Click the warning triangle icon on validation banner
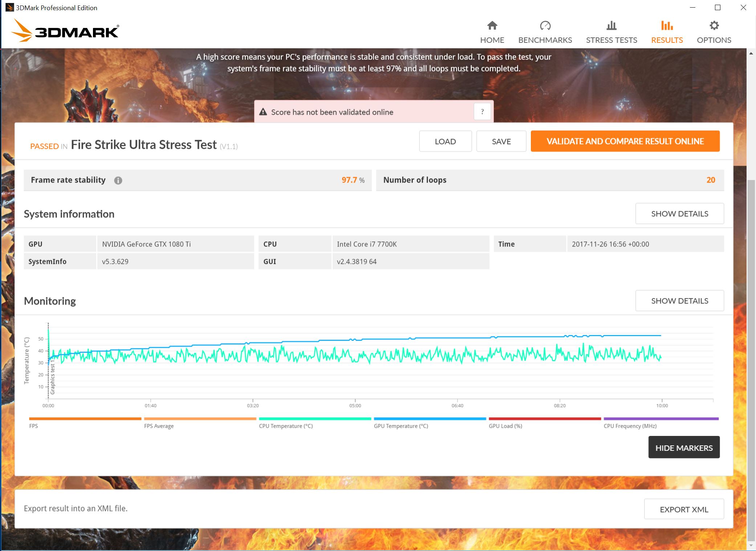Screen dimensions: 756x551 pos(263,112)
